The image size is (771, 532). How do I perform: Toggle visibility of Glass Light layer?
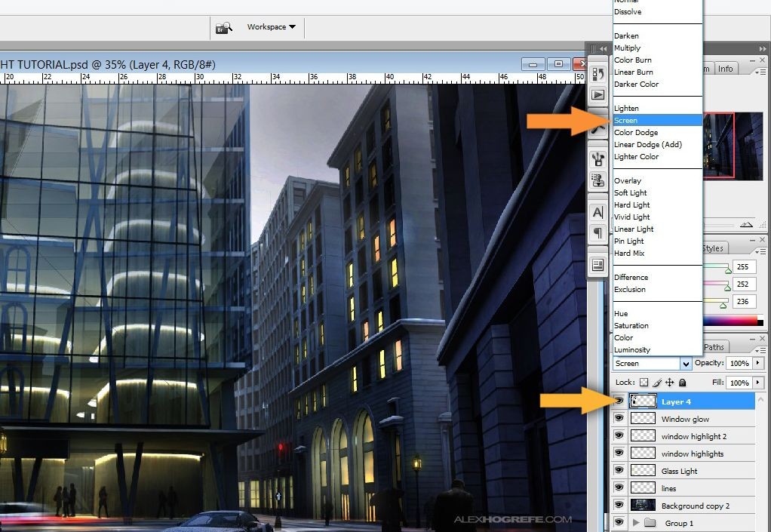[619, 471]
